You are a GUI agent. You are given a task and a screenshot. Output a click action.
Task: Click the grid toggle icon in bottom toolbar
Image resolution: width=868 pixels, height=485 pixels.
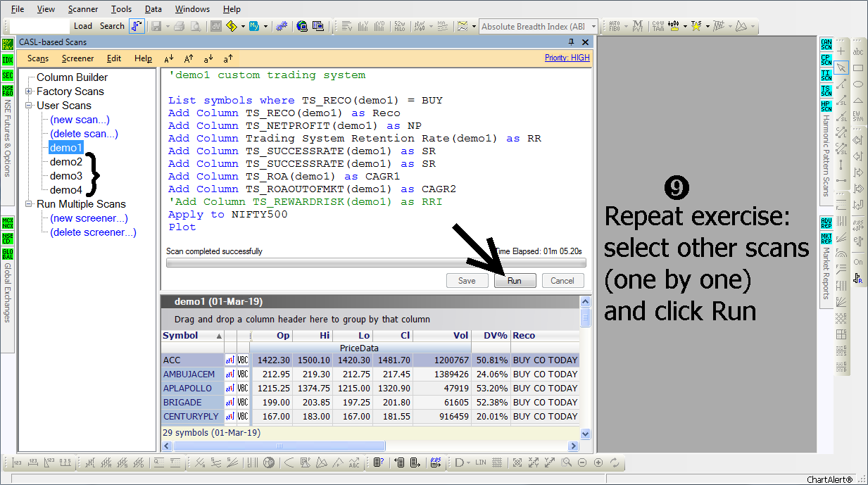pyautogui.click(x=497, y=462)
